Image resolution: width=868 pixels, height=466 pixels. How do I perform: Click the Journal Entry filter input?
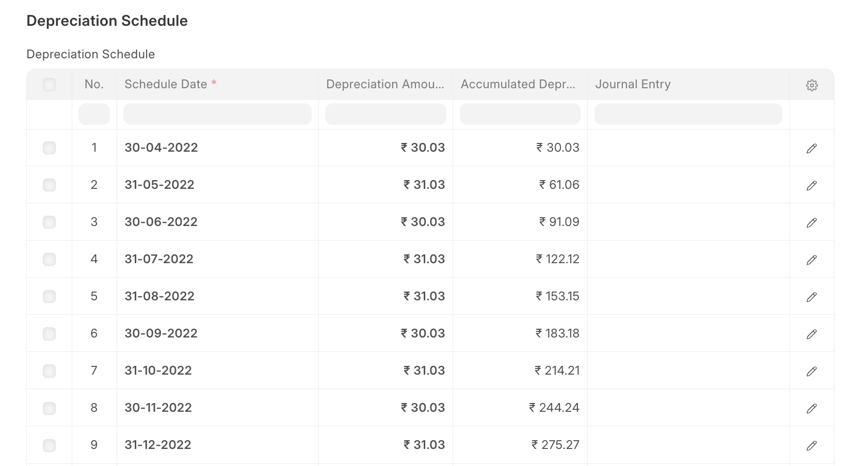688,114
